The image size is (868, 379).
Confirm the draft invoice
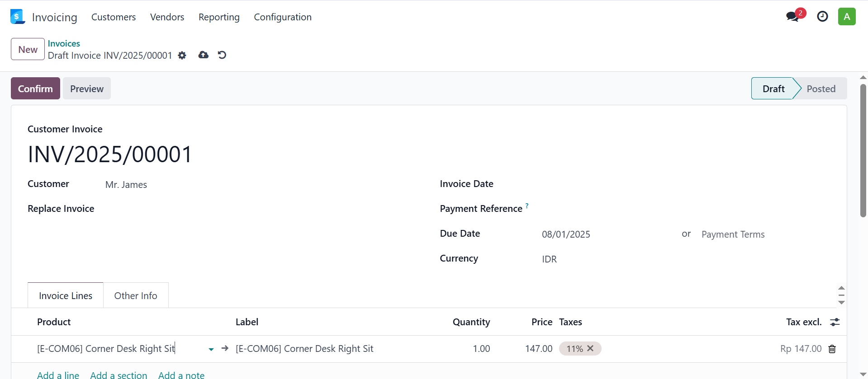35,89
